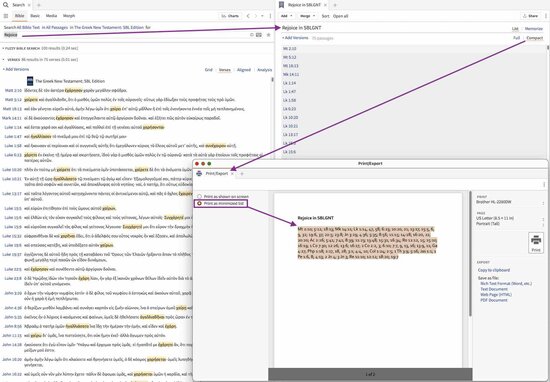The height and width of the screenshot is (382, 550).
Task: Click the Copy to clipboard link
Action: 494,270
